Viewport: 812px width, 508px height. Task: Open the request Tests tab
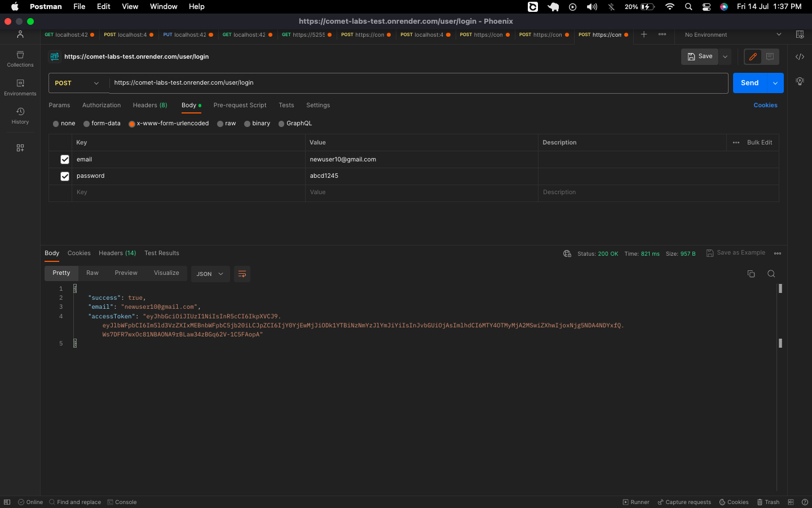pyautogui.click(x=286, y=106)
